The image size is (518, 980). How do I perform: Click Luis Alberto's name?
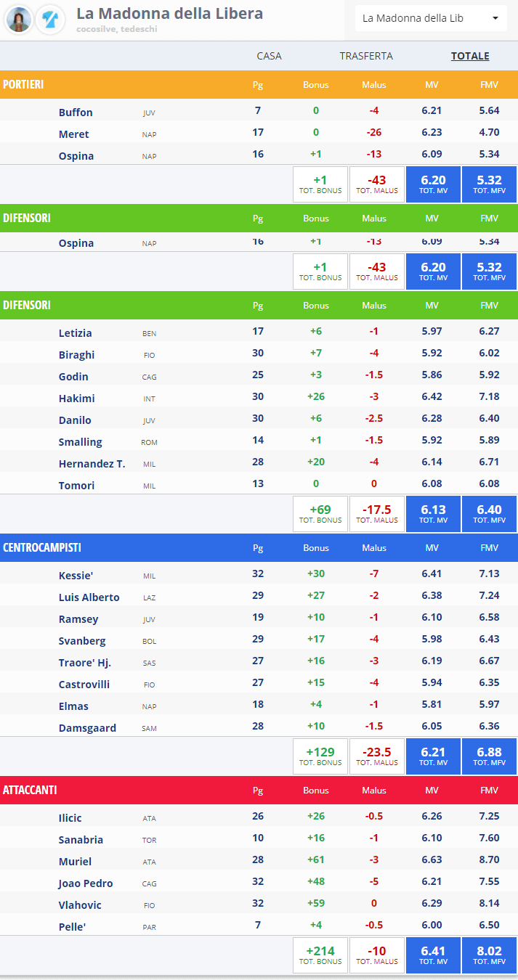coord(89,597)
